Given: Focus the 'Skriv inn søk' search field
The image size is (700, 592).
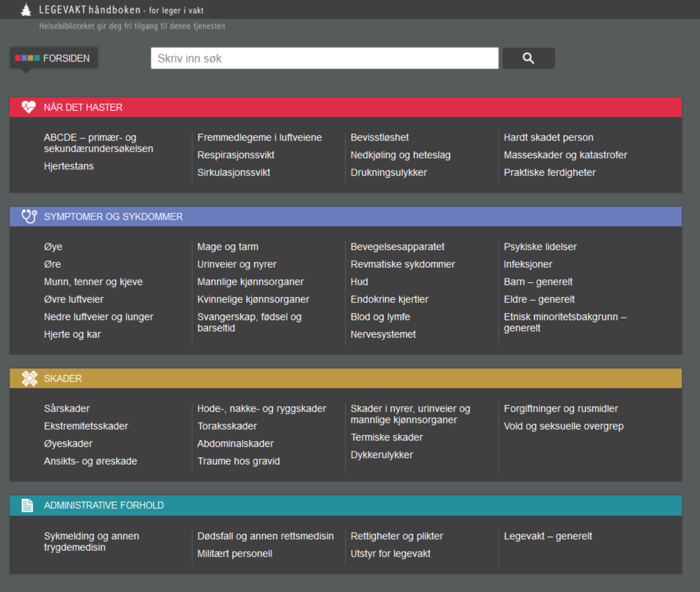Looking at the screenshot, I should coord(324,58).
